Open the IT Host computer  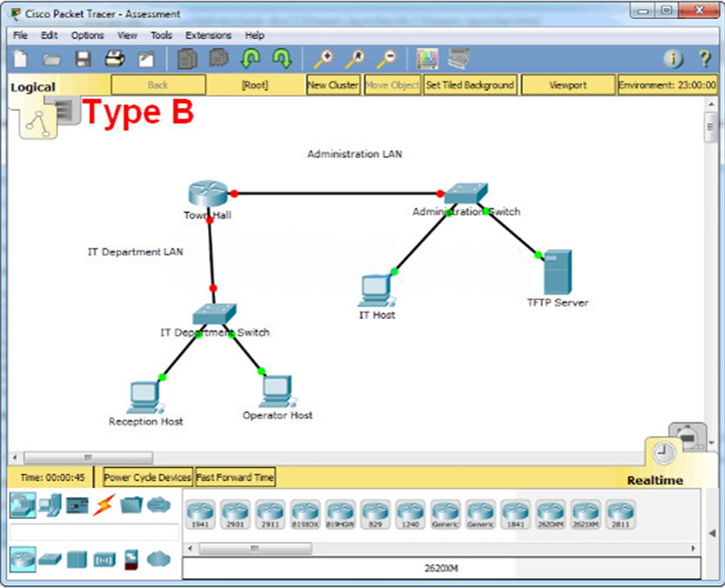pos(376,291)
